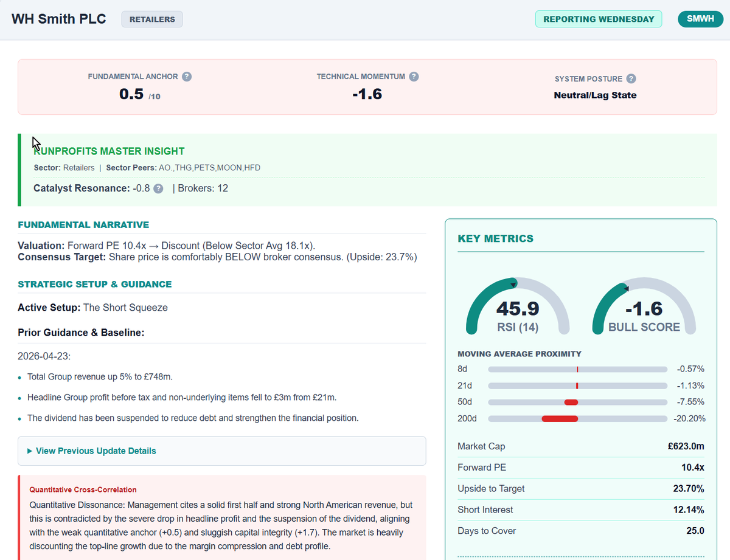This screenshot has width=730, height=560.
Task: Click the Forward PE value in Key Metrics
Action: (693, 468)
